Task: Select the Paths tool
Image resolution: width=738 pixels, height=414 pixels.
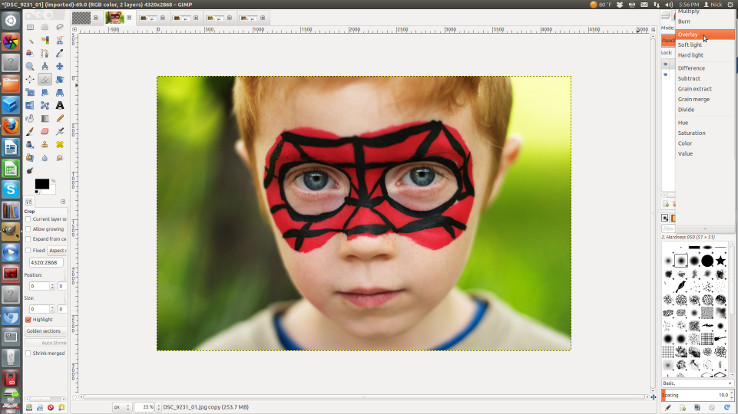Action: click(45, 53)
